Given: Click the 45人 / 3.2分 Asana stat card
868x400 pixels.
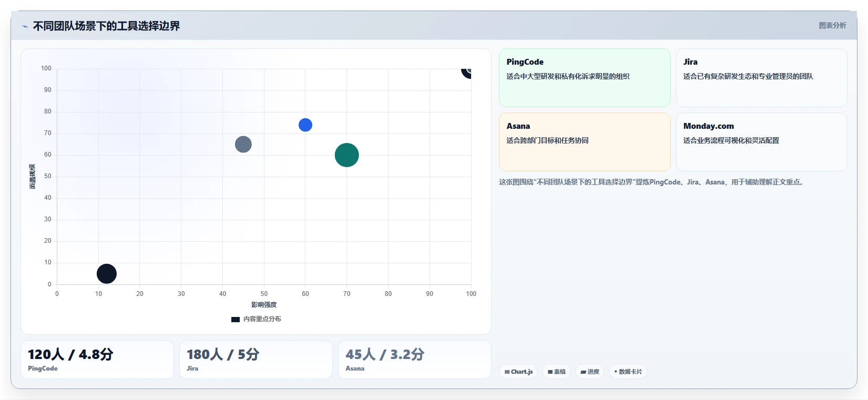Looking at the screenshot, I should pos(415,360).
